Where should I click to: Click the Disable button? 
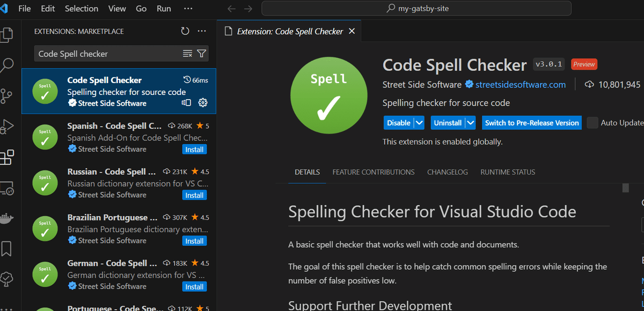coord(399,123)
